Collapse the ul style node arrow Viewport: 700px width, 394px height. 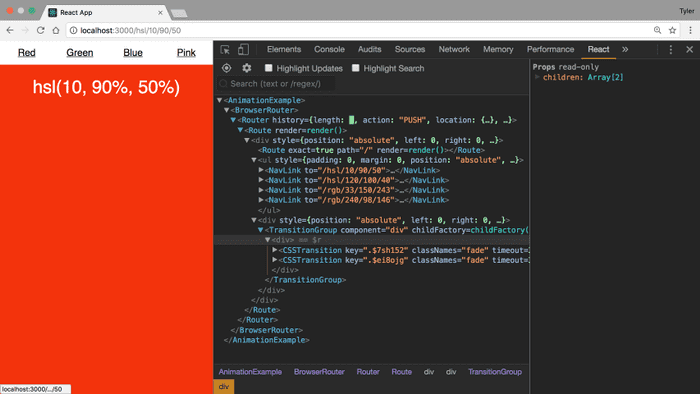point(254,160)
